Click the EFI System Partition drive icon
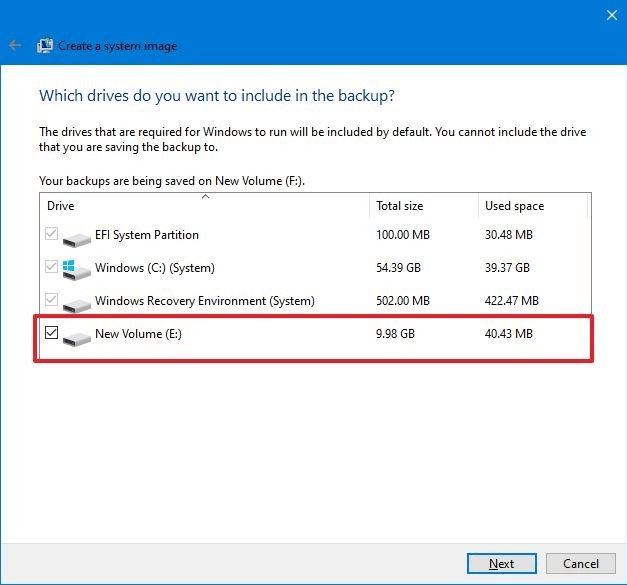 click(76, 238)
